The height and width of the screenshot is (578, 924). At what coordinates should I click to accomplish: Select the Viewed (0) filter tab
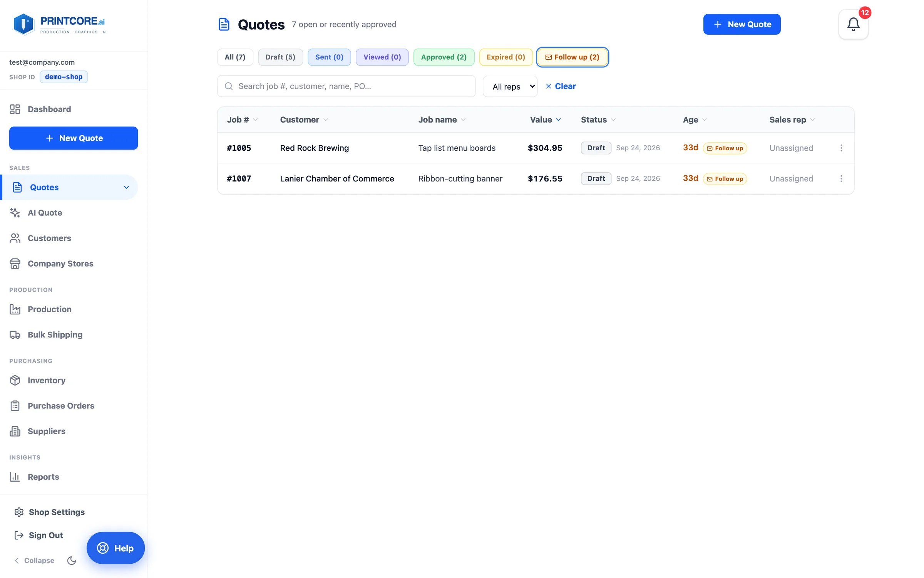click(x=382, y=57)
